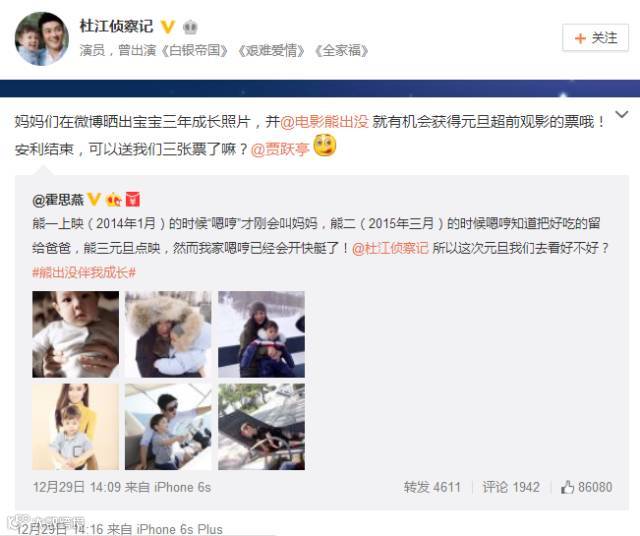The height and width of the screenshot is (536, 640).
Task: Open the #熊出没伴我成长# hashtag
Action: [84, 272]
